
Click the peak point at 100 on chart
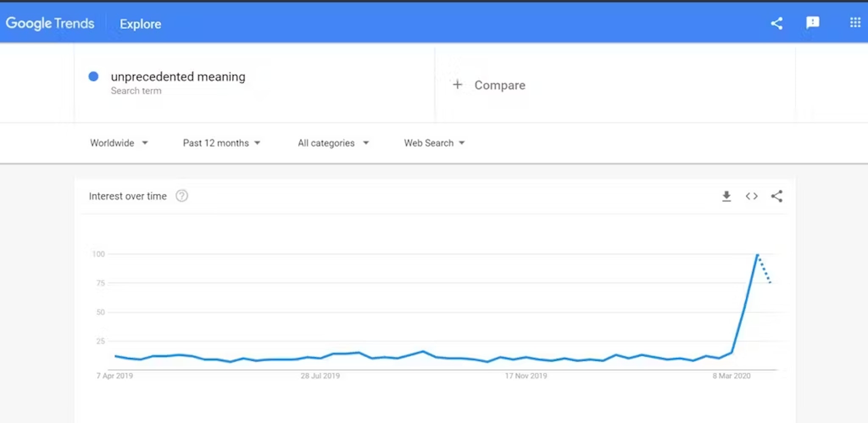[757, 254]
